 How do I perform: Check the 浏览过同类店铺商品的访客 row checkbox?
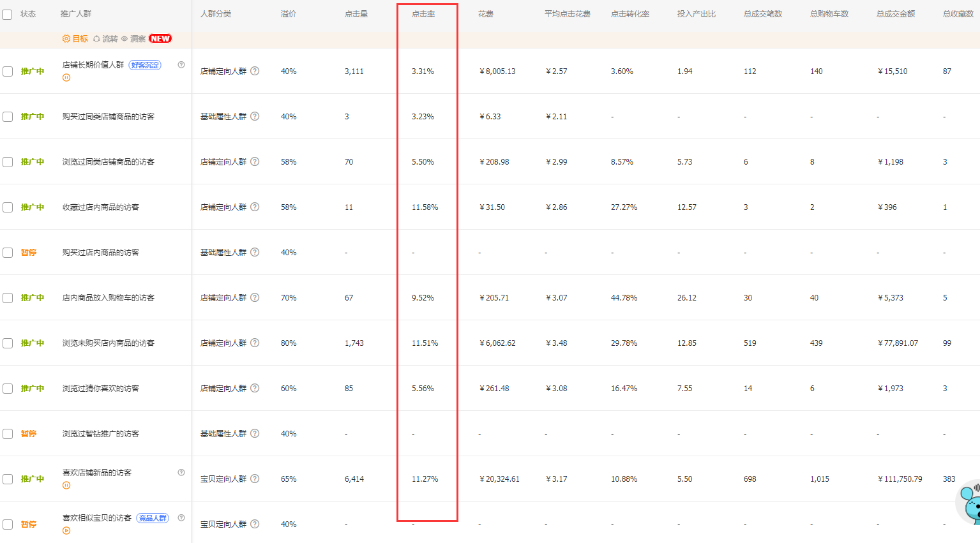(x=8, y=162)
